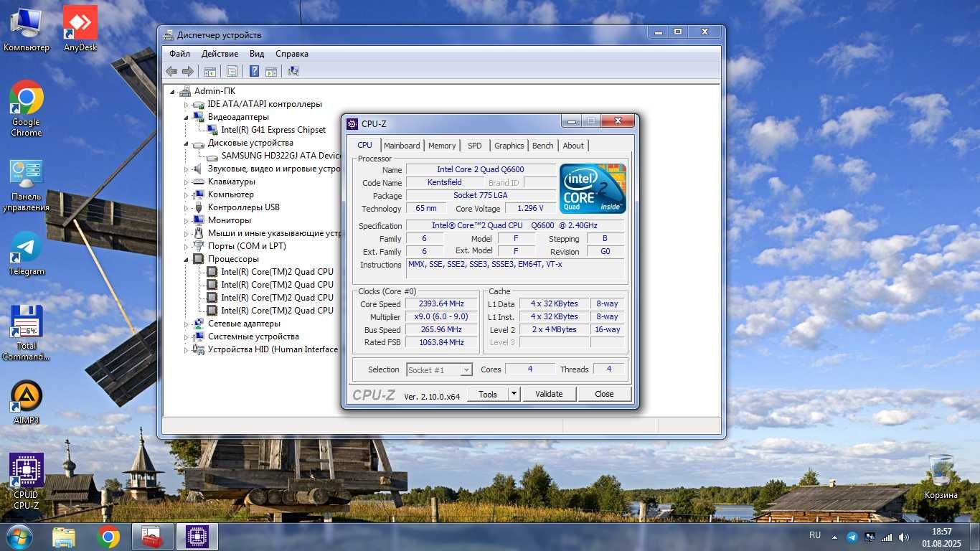Image resolution: width=980 pixels, height=551 pixels.
Task: Open Chrome from the taskbar
Action: click(x=108, y=537)
